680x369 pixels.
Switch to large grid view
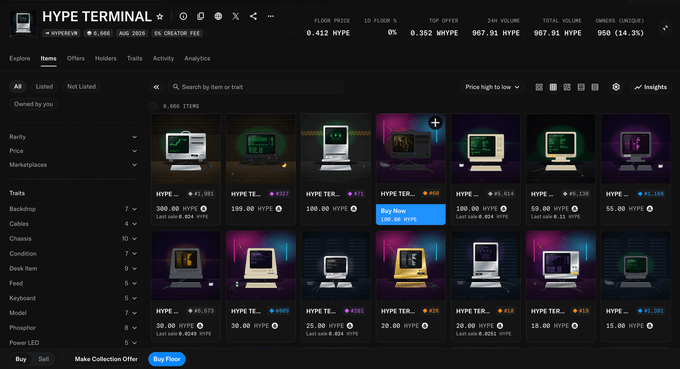[539, 87]
